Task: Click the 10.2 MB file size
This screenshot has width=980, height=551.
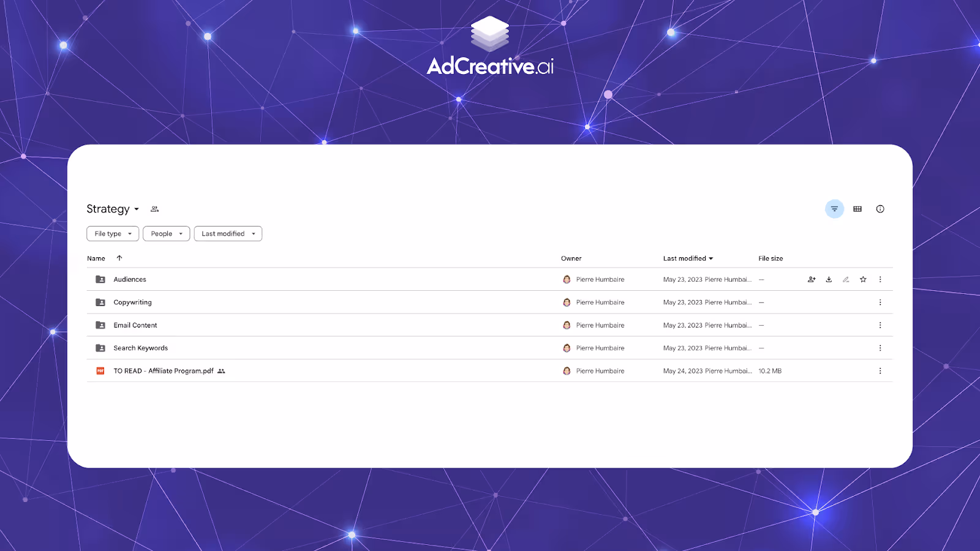Action: (770, 371)
